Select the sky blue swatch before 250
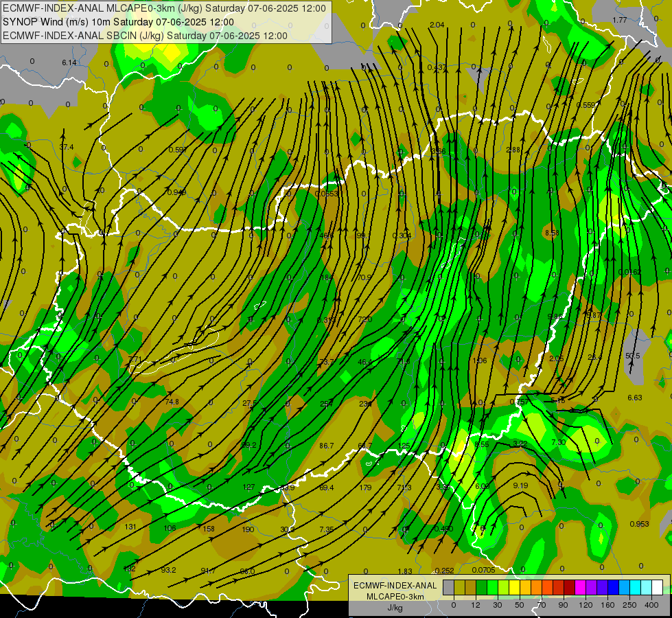Viewport: 672px width, 618px height. pyautogui.click(x=625, y=588)
